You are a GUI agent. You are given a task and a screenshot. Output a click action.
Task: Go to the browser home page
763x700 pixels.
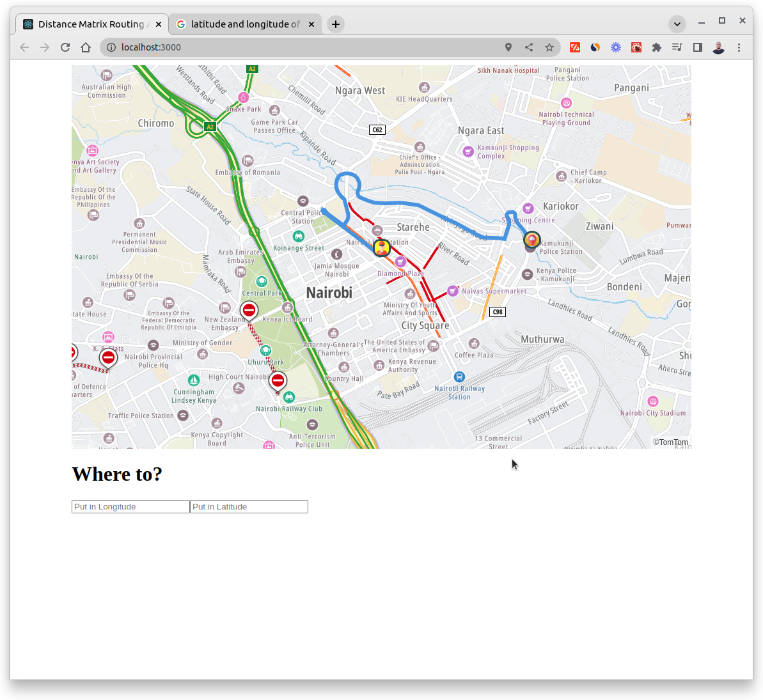[x=86, y=47]
